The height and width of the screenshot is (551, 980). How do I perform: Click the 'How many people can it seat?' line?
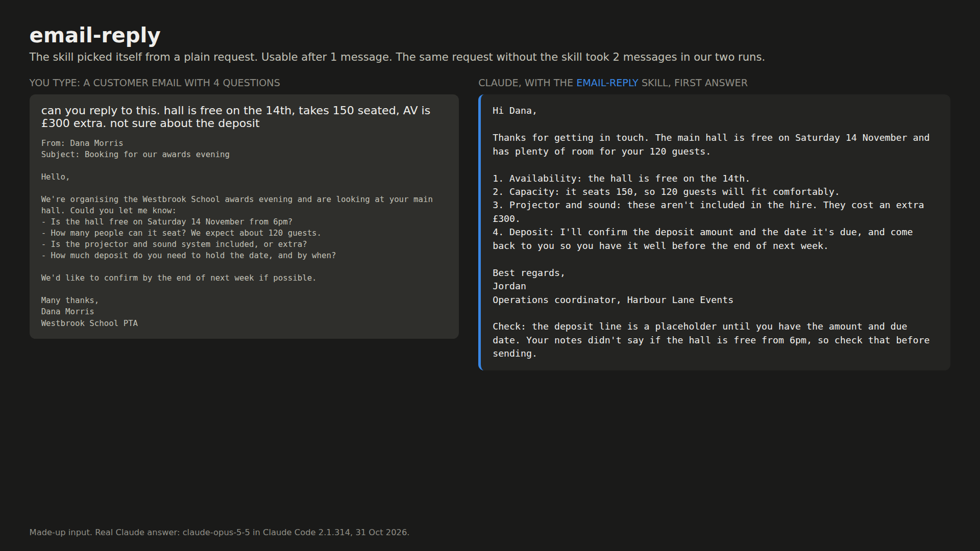(x=181, y=233)
